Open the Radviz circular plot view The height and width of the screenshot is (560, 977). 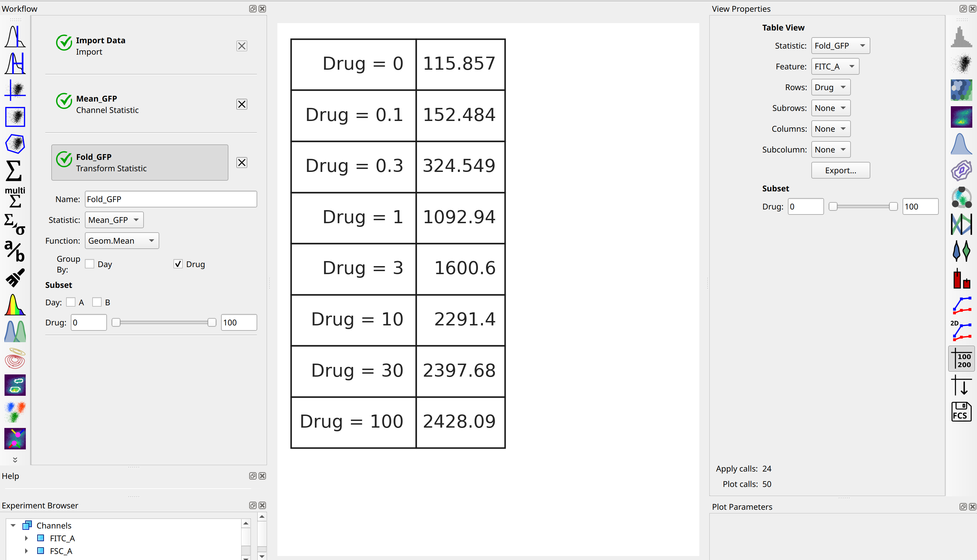coord(961,197)
